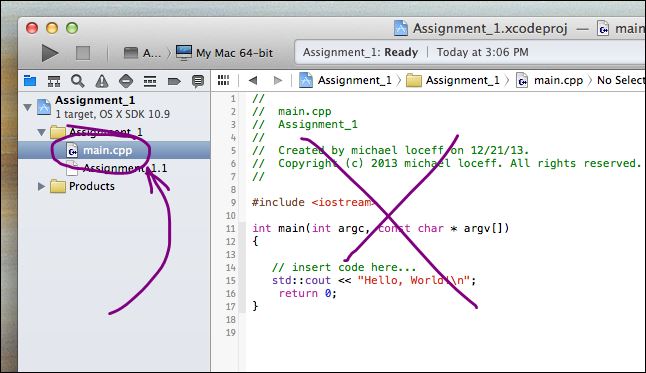Click the Copyright comment line
Screen dimensions: 646x373
tap(446, 164)
